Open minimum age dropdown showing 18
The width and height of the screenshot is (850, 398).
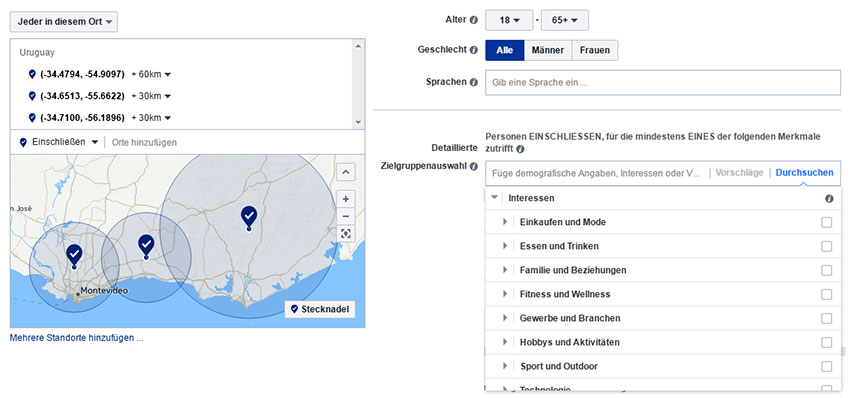tap(509, 20)
